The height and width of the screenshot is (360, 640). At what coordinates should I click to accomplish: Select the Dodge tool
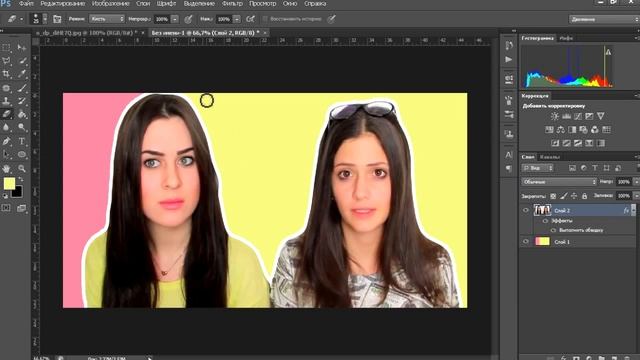(22, 127)
